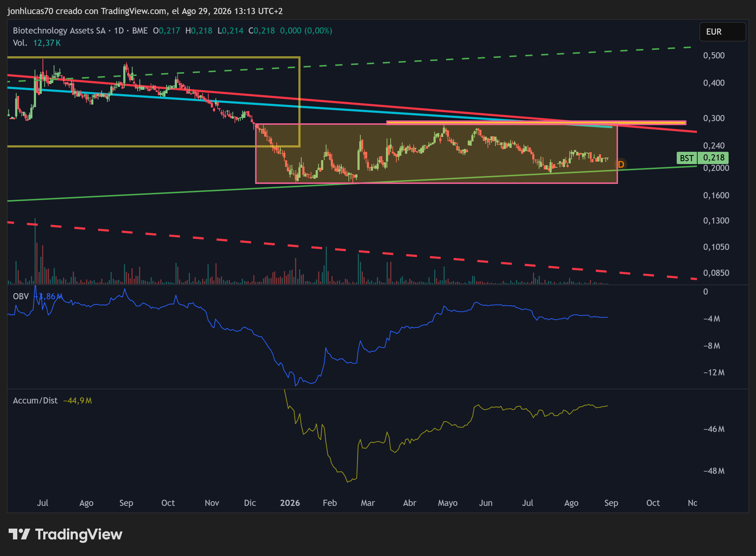Click the change value 0,000 (0,00%)
Image resolution: width=756 pixels, height=556 pixels.
coord(306,31)
